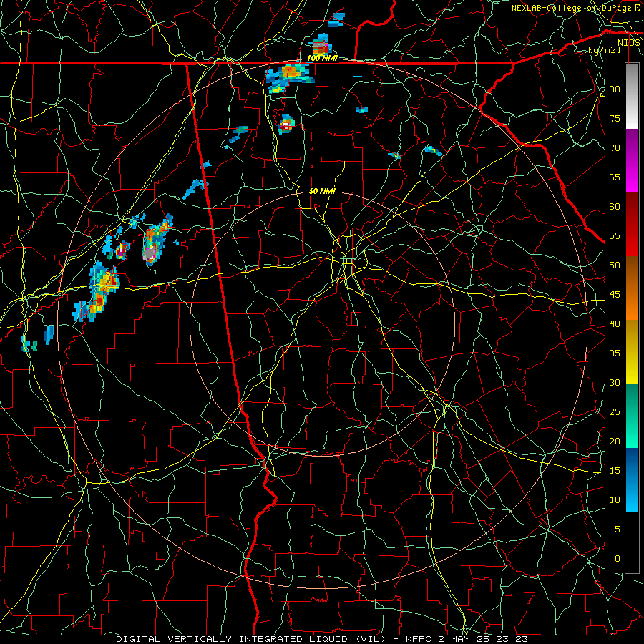Click the [kg/m2] units label
The image size is (644, 644).
coord(602,50)
